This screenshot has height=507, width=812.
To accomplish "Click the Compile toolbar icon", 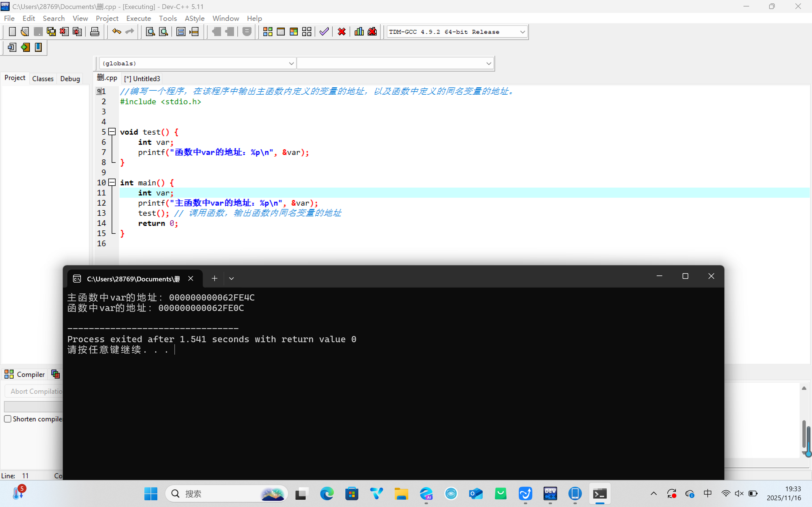I will click(267, 32).
